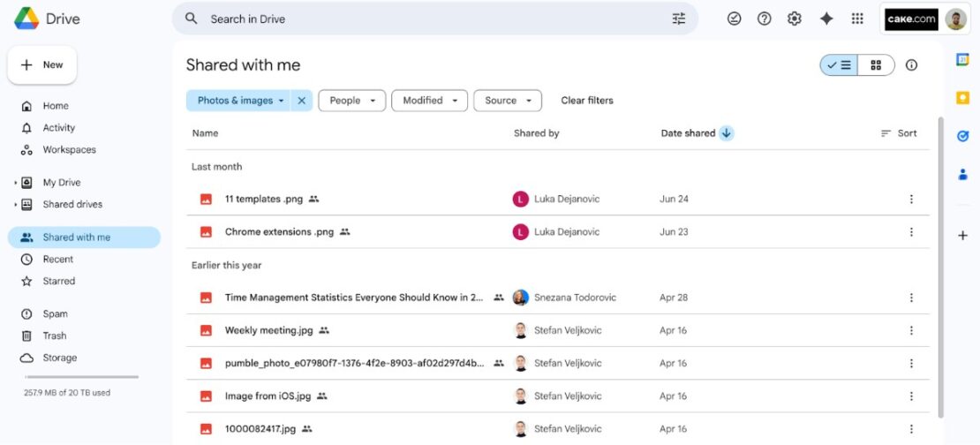Remove the Photos & images filter
This screenshot has width=980, height=445.
301,101
